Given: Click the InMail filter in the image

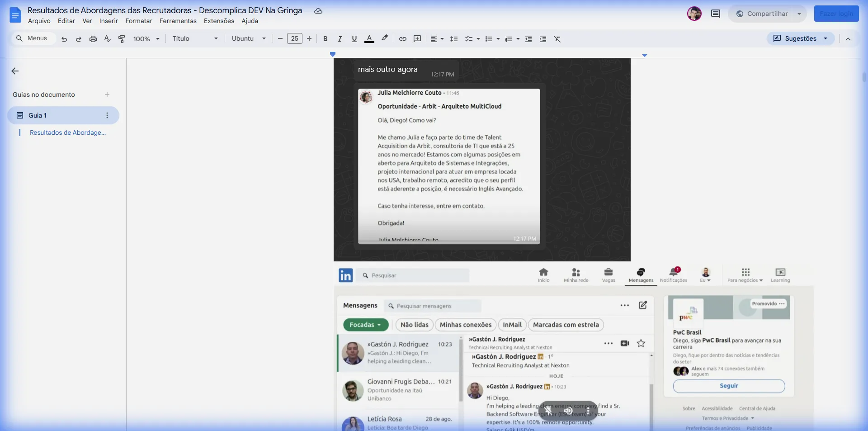Looking at the screenshot, I should pyautogui.click(x=512, y=325).
